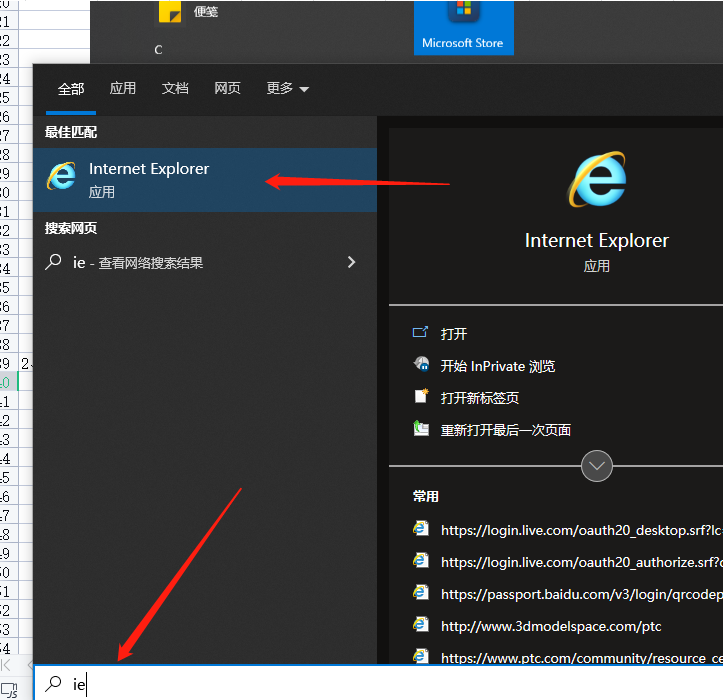
Task: Choose 重新打开最后一次页面
Action: (x=505, y=430)
